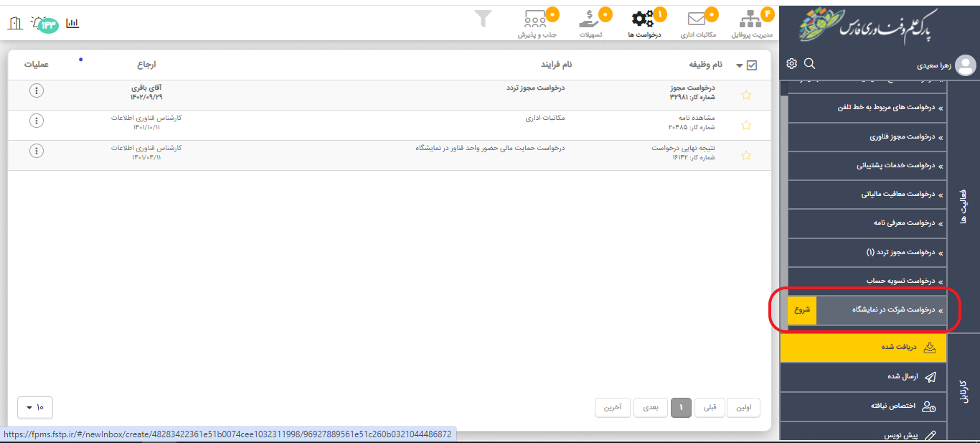Image resolution: width=980 pixels, height=443 pixels.
Task: Switch to مکاتبات اداری top tab
Action: (x=697, y=24)
